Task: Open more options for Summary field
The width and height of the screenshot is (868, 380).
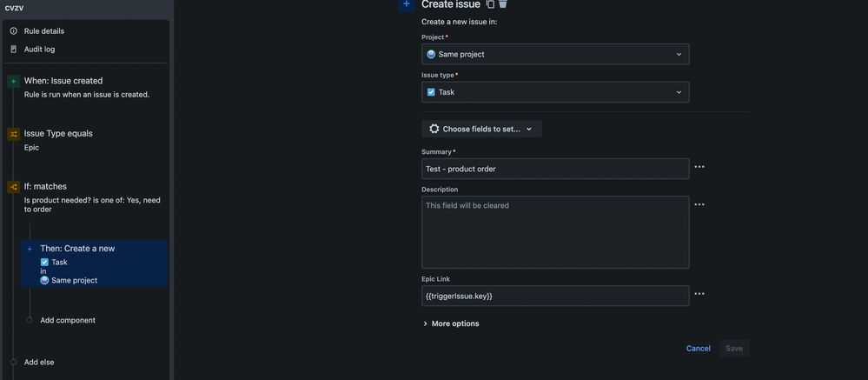Action: [699, 167]
